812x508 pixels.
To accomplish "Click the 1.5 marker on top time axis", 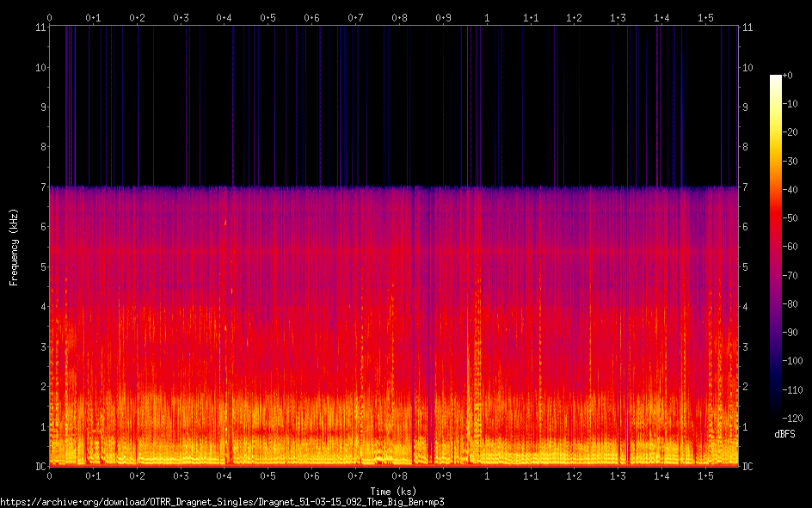I will [x=705, y=17].
